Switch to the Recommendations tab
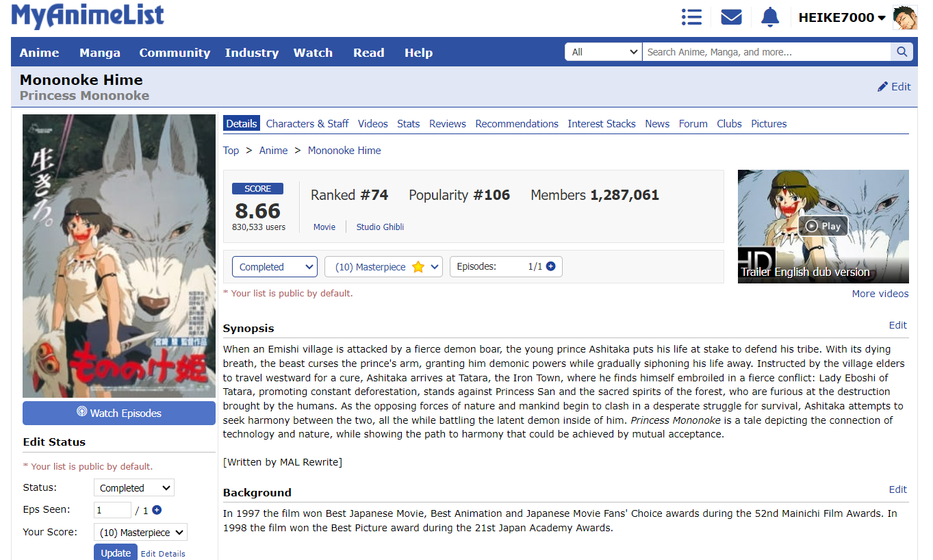Viewport: 933px width, 560px height. pos(517,124)
